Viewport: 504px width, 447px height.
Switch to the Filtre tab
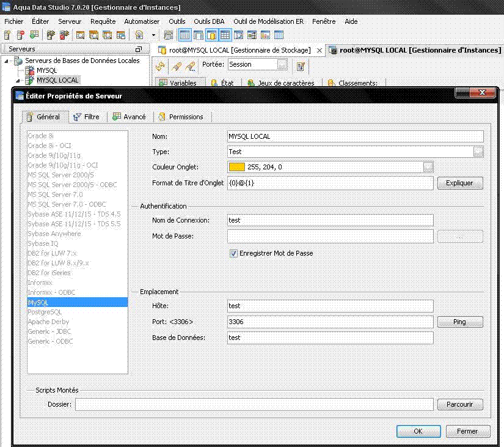[87, 117]
